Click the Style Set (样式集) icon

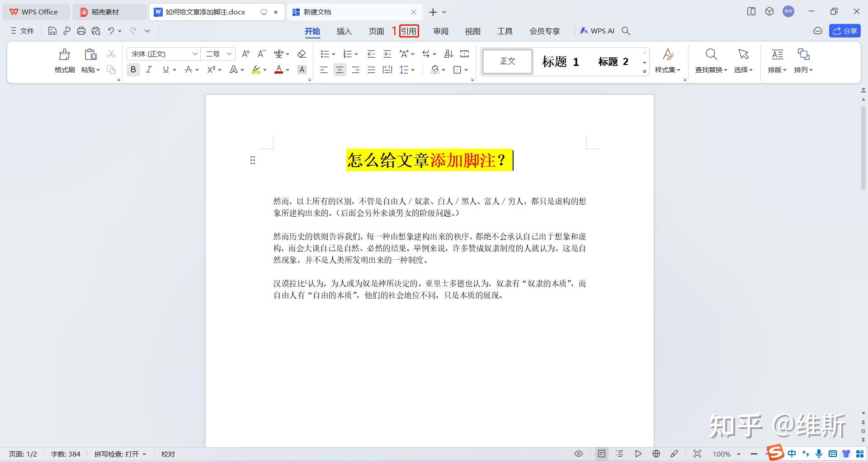[668, 55]
